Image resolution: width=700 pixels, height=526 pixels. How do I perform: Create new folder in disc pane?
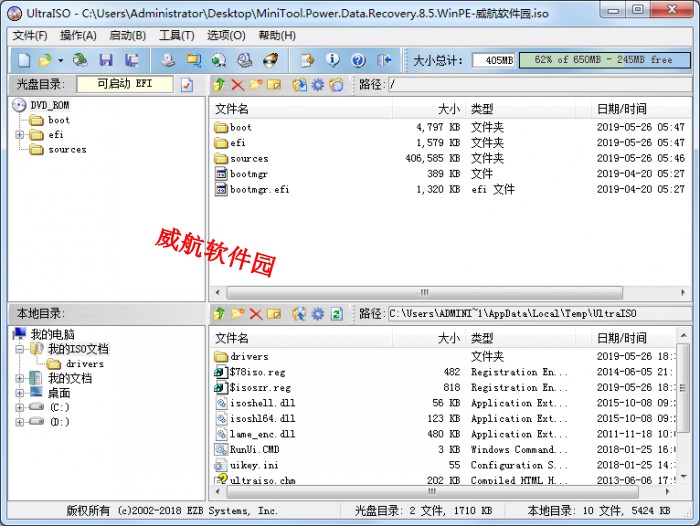pos(256,84)
